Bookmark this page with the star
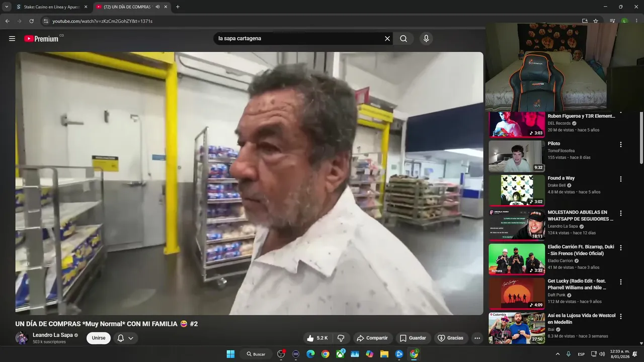The width and height of the screenshot is (644, 362). pos(596,21)
